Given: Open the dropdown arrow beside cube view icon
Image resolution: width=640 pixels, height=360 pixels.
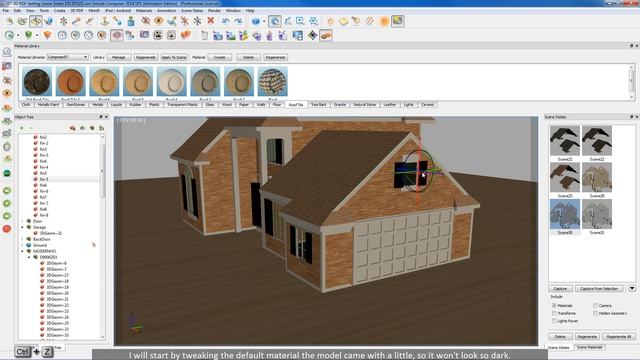Looking at the screenshot, I should pyautogui.click(x=264, y=21).
